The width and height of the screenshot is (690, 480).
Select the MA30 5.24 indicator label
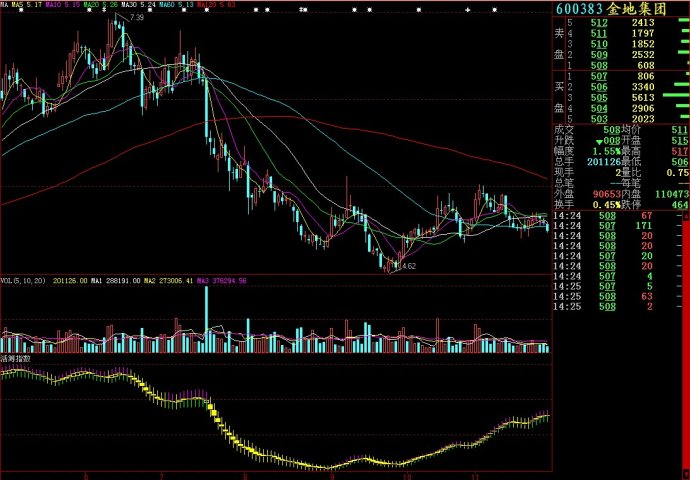tap(138, 5)
